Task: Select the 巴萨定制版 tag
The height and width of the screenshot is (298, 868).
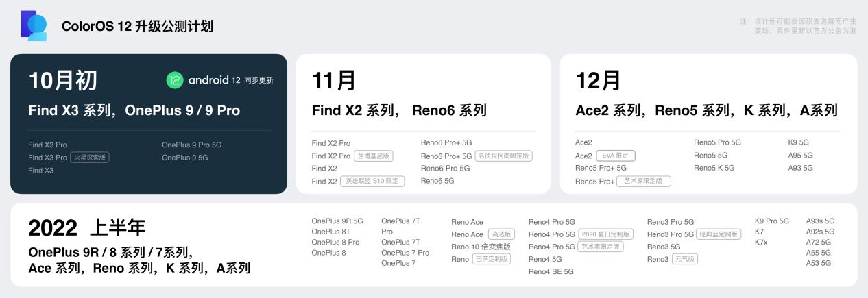Action: pos(491,259)
